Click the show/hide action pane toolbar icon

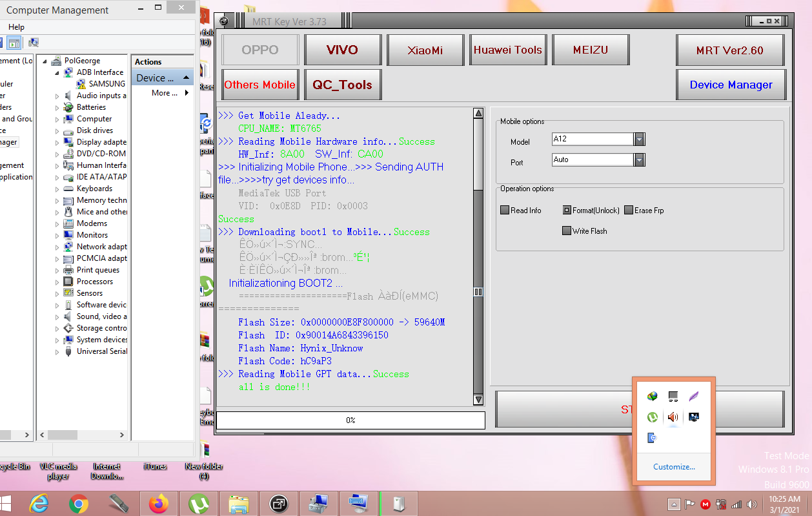[x=14, y=43]
